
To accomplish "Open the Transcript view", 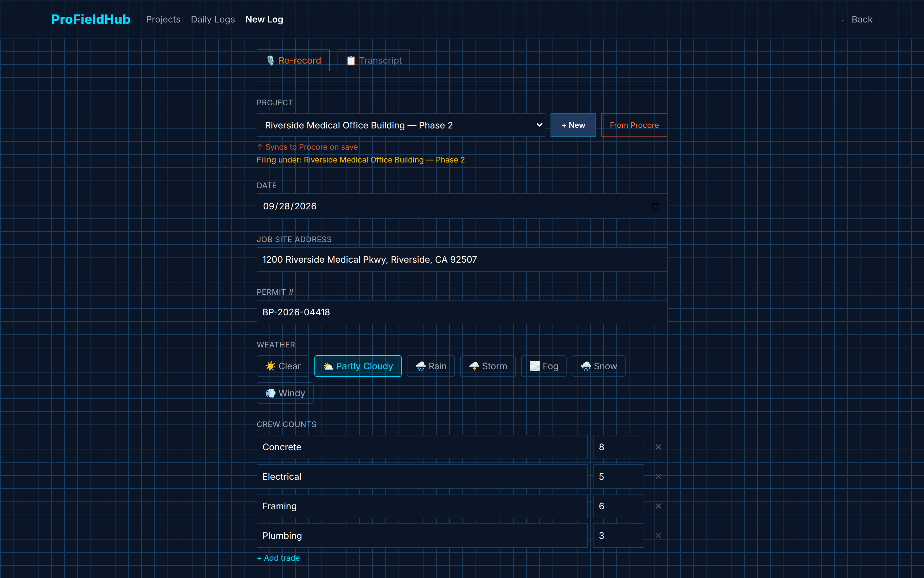I will tap(374, 60).
